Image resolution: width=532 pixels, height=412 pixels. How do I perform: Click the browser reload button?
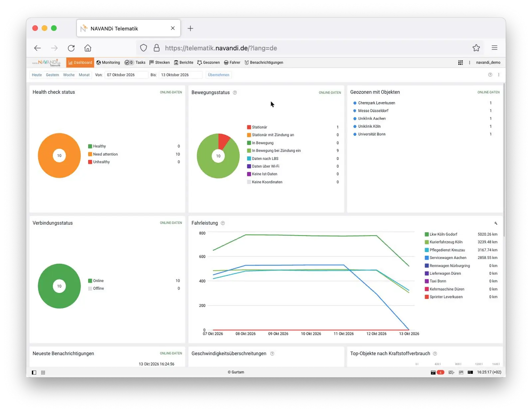point(71,48)
